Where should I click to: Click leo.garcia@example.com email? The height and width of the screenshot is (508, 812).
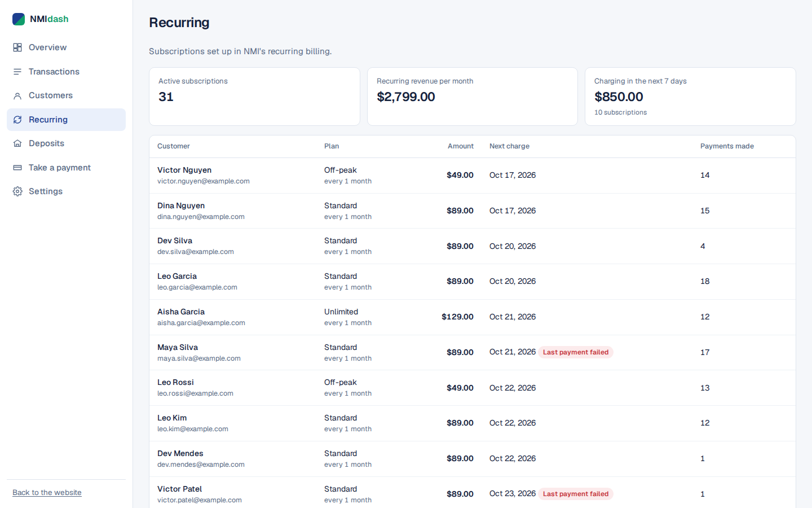(x=197, y=287)
